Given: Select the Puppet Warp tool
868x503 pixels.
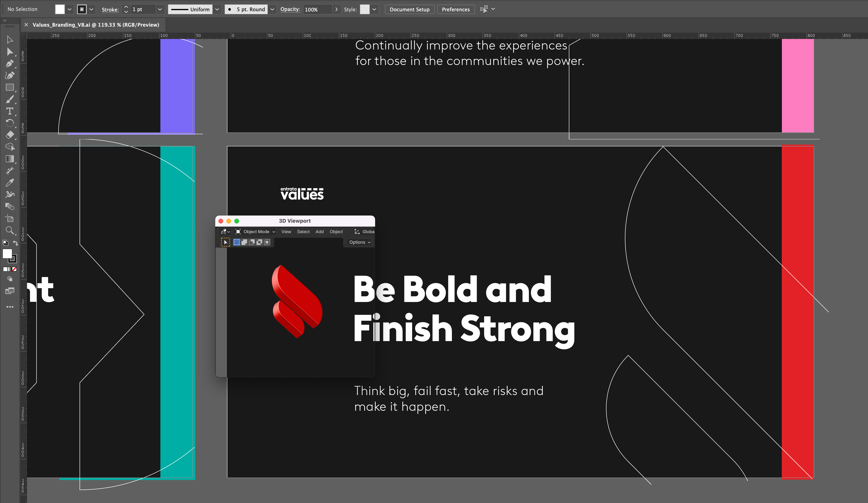Looking at the screenshot, I should pyautogui.click(x=10, y=194).
